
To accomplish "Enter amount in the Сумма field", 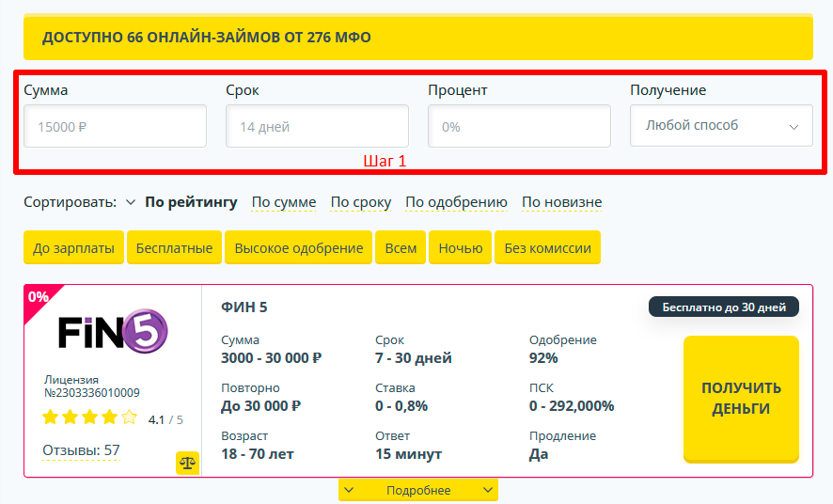I will coord(115,126).
